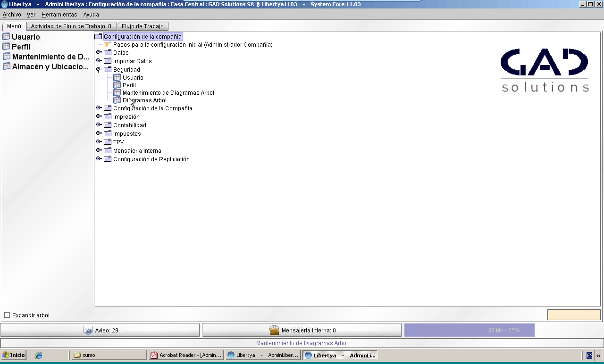Image resolution: width=604 pixels, height=364 pixels.
Task: Click the Aviso: 29 button
Action: [x=100, y=330]
